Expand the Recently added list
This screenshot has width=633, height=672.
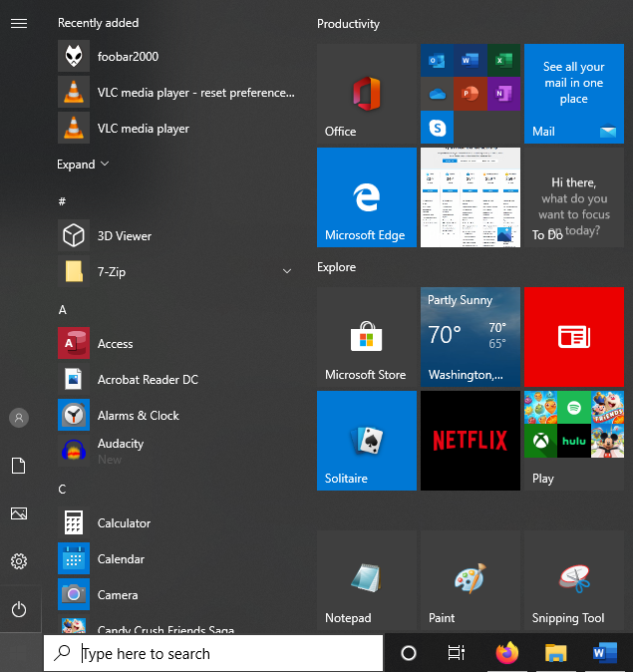click(83, 165)
